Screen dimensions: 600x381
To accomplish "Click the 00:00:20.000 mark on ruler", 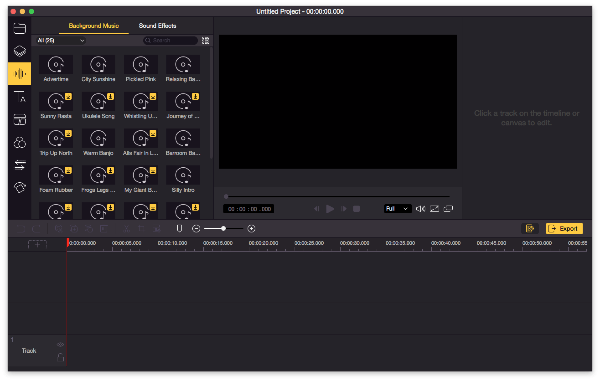I will (263, 243).
